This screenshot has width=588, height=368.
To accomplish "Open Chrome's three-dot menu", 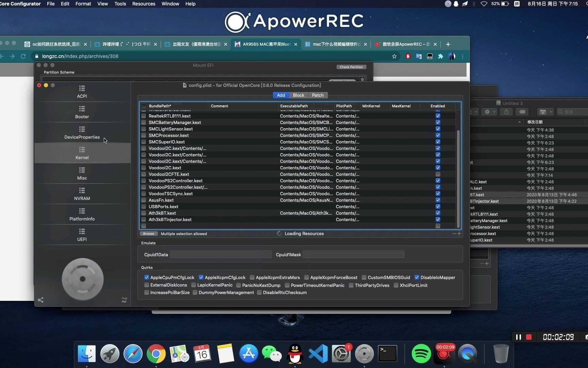I will [462, 56].
